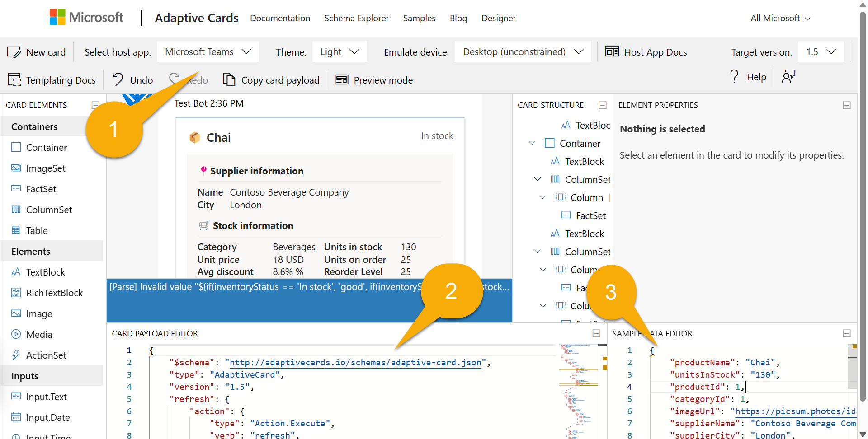Copy card payload to clipboard
The height and width of the screenshot is (439, 868).
[271, 80]
